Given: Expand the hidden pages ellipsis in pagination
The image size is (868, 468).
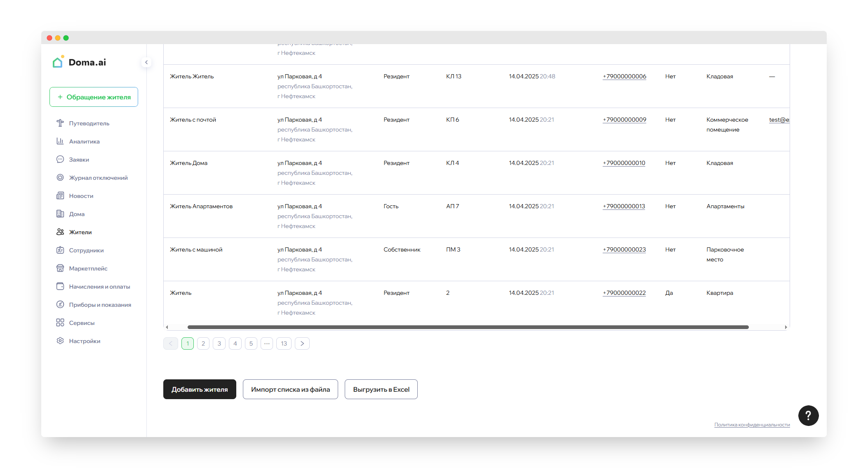Looking at the screenshot, I should pos(267,343).
